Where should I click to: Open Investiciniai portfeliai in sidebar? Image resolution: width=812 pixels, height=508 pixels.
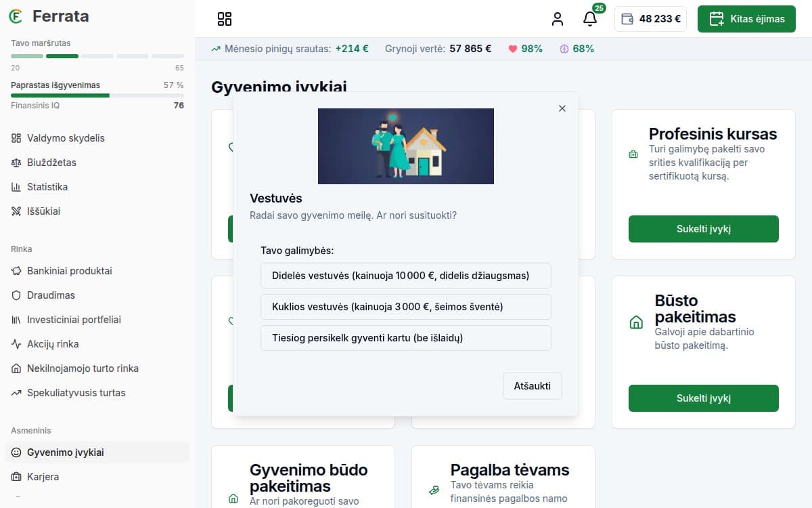(97, 320)
